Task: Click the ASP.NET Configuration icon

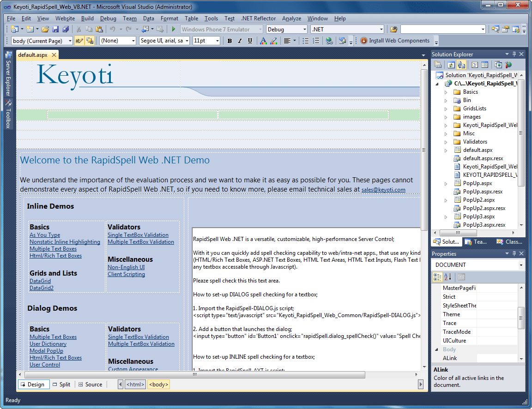Action: (x=508, y=65)
